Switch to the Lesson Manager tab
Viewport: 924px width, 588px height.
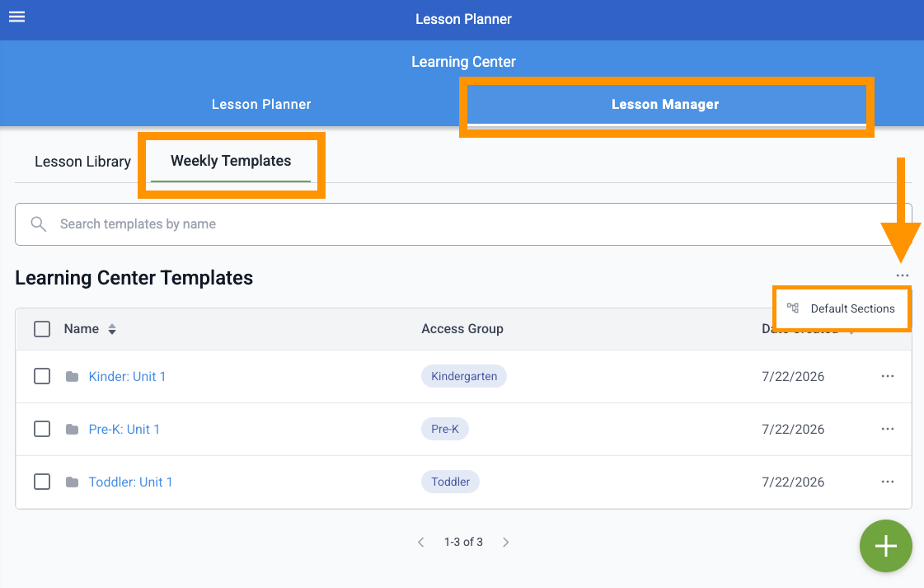coord(665,105)
